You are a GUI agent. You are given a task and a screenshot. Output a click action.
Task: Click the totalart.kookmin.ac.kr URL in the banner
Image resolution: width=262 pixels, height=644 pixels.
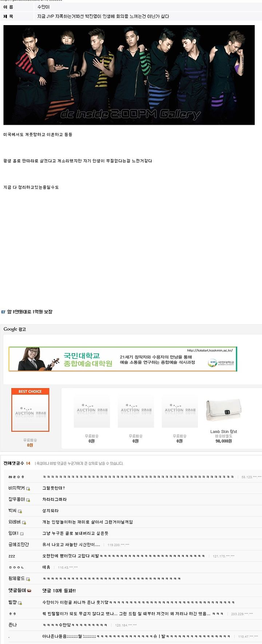tap(210, 350)
